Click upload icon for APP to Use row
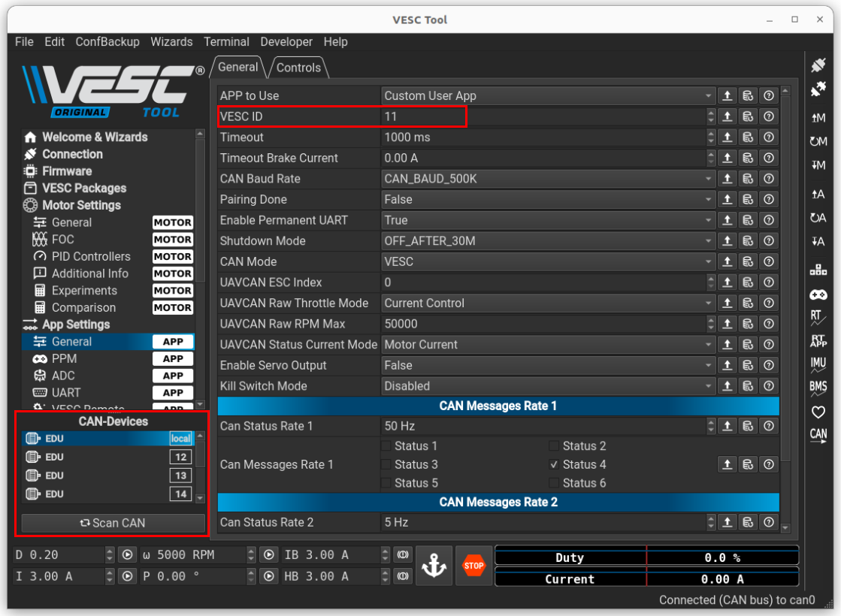The image size is (841, 616). [x=728, y=96]
